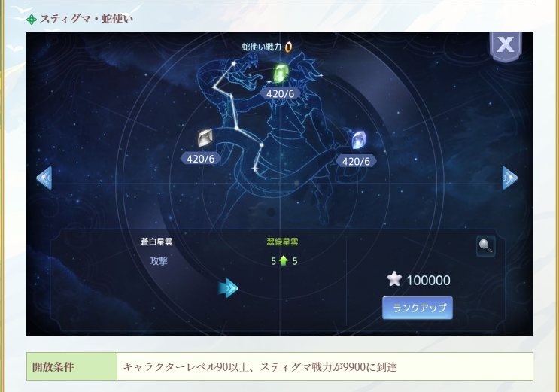This screenshot has width=559, height=392.
Task: Select the white gem on the left
Action: 205,138
